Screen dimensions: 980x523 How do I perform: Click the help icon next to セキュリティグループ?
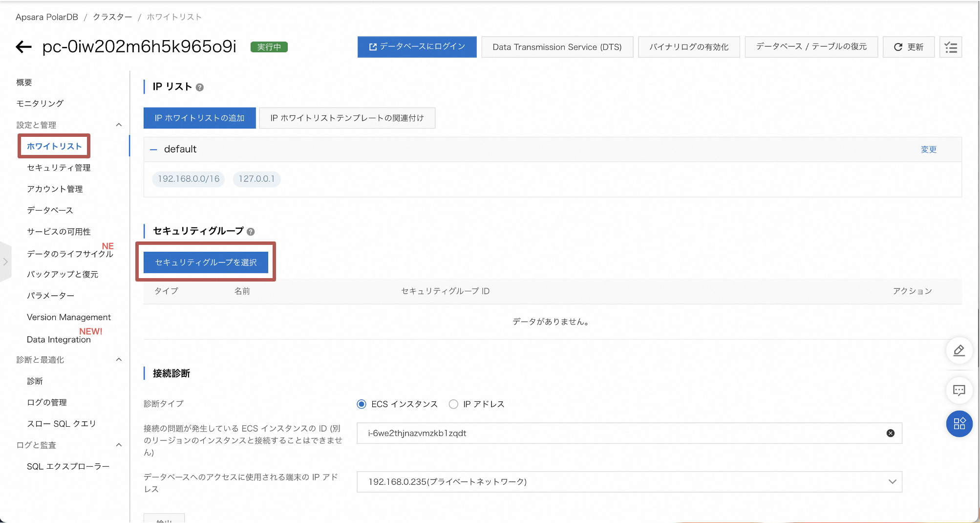[x=250, y=232]
